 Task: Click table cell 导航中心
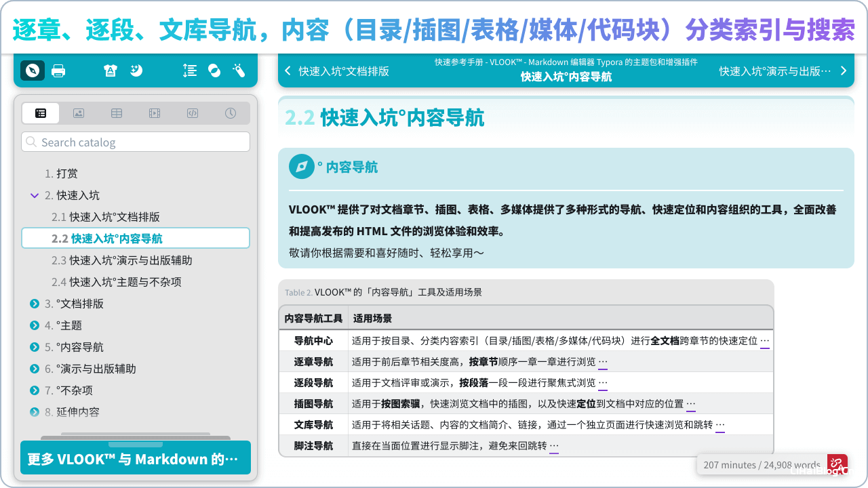coord(313,341)
